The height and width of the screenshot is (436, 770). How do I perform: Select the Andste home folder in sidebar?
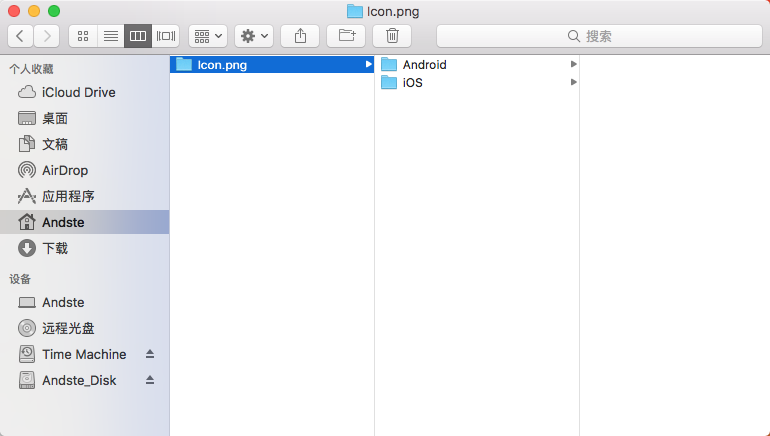tap(84, 222)
